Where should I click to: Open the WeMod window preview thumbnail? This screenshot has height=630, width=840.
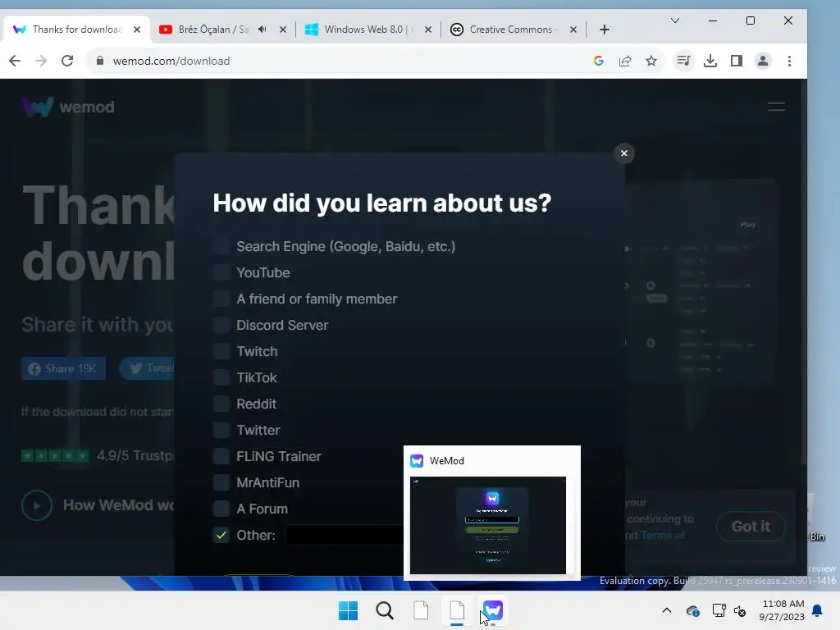487,525
